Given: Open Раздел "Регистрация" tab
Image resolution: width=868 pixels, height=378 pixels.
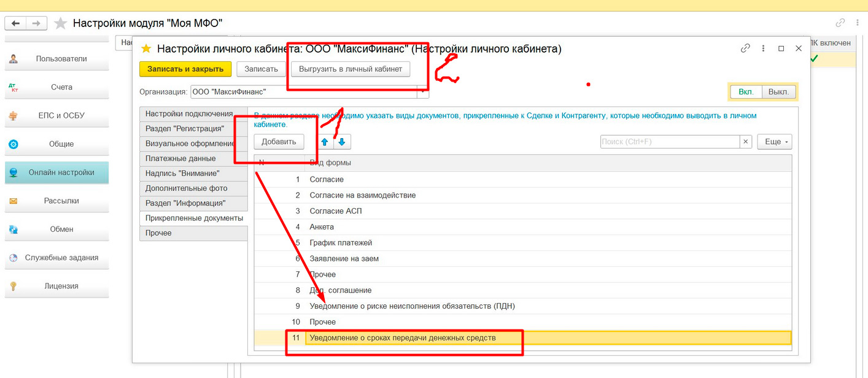Looking at the screenshot, I should (193, 129).
